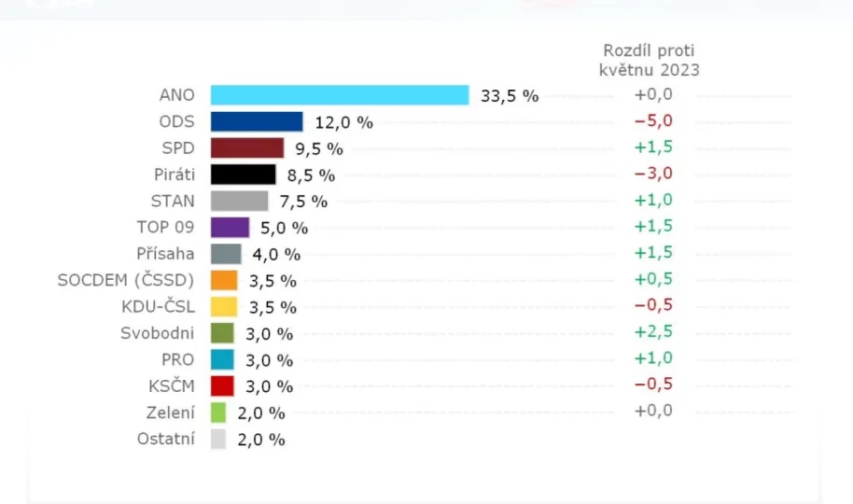
Task: Click the light blue ANO bar
Action: click(x=340, y=95)
